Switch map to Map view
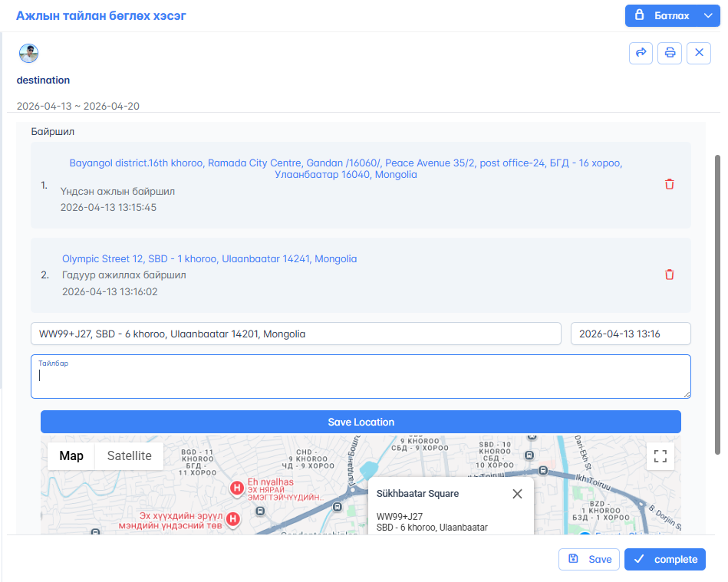 point(71,455)
